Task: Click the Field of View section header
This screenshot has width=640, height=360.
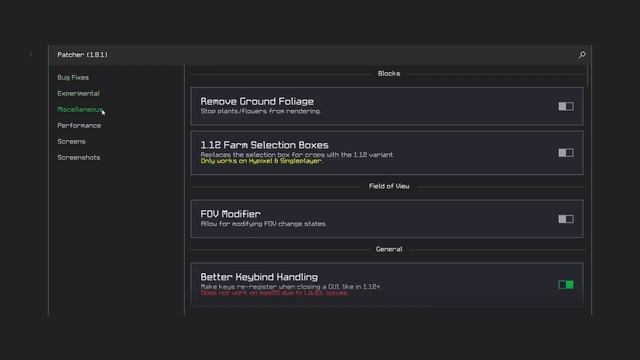Action: pyautogui.click(x=389, y=186)
